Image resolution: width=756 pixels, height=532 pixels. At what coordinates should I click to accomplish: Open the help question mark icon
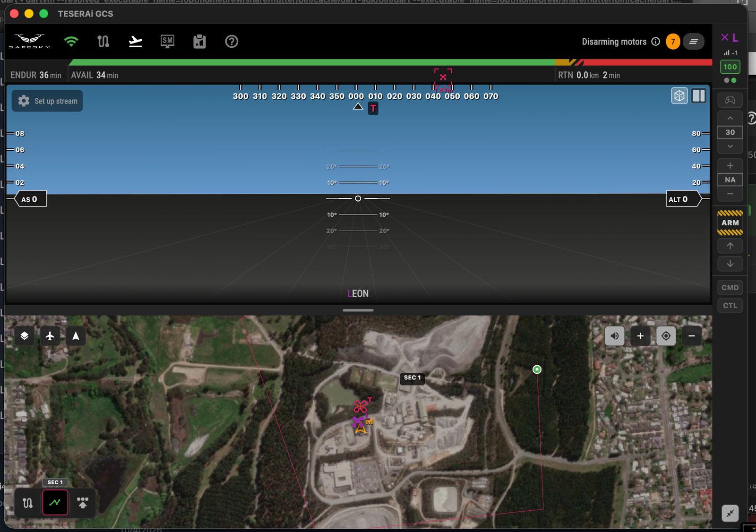click(232, 42)
